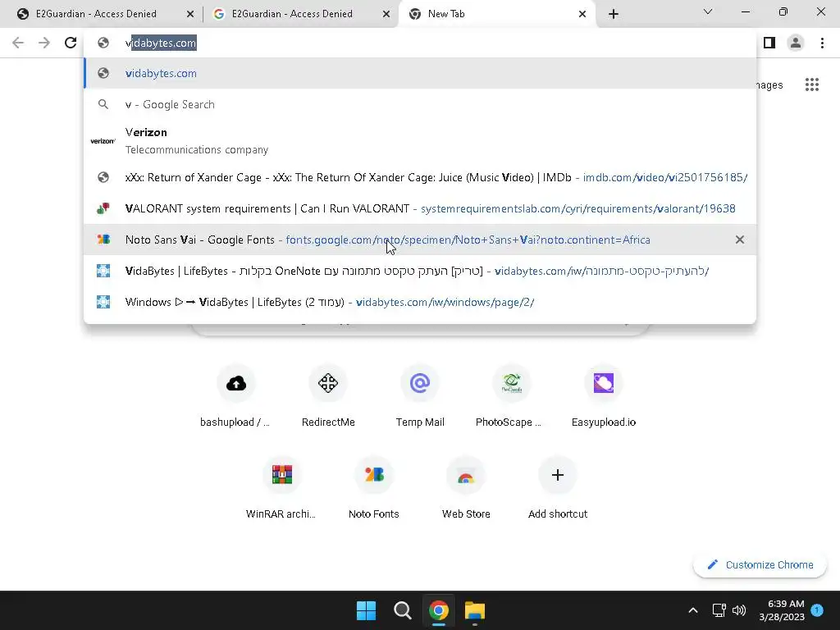Open VidaBytes OneNote suggestion
The width and height of the screenshot is (840, 630).
tap(420, 271)
